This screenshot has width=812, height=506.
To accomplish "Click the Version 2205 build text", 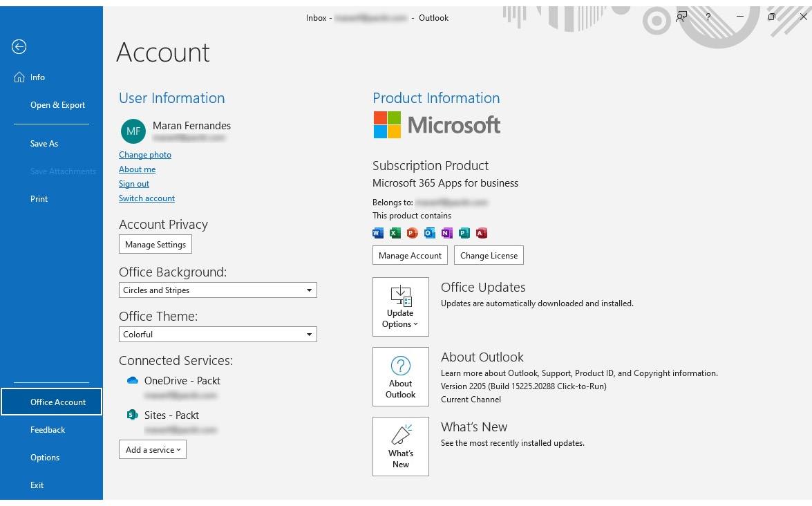I will 524,386.
